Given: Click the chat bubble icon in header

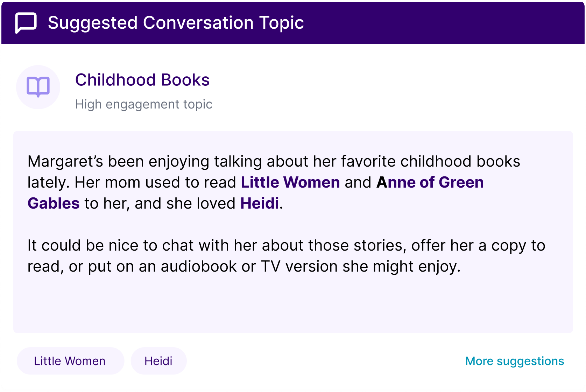Looking at the screenshot, I should click(x=26, y=23).
